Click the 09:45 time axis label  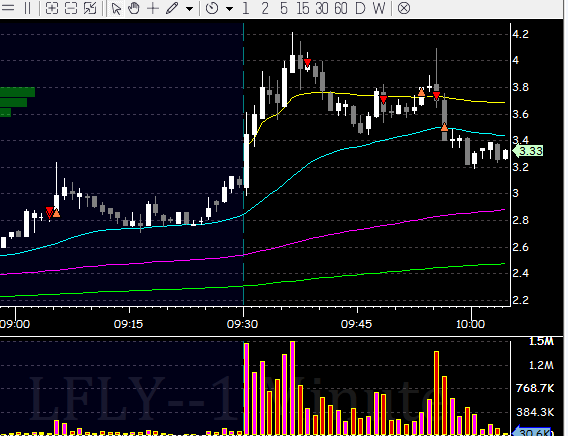pos(356,324)
